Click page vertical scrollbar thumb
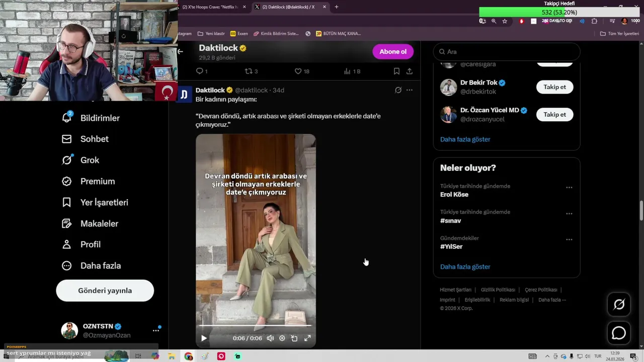This screenshot has width=644, height=362. 641,210
